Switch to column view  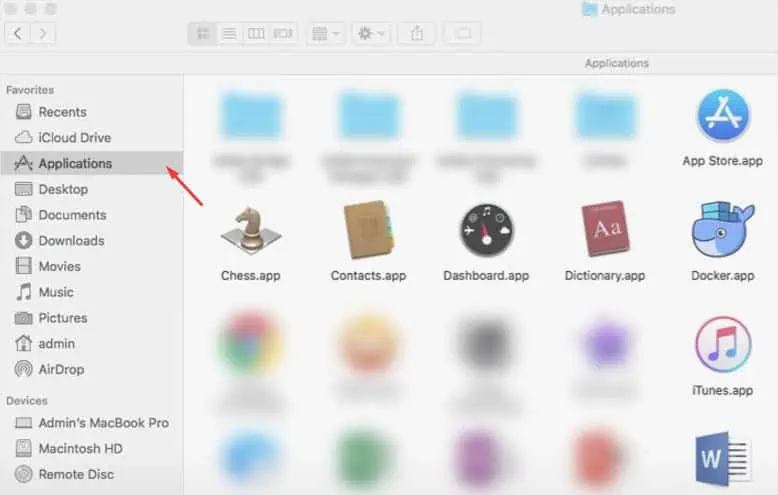click(256, 33)
